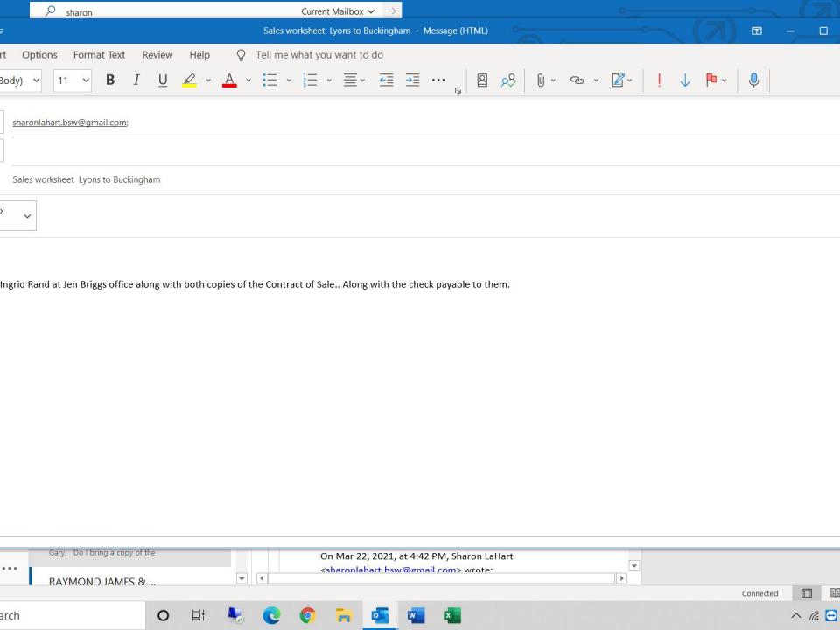Click the sharonlahart.bsw@gmail.cpm recipient
This screenshot has height=630, width=840.
(70, 122)
